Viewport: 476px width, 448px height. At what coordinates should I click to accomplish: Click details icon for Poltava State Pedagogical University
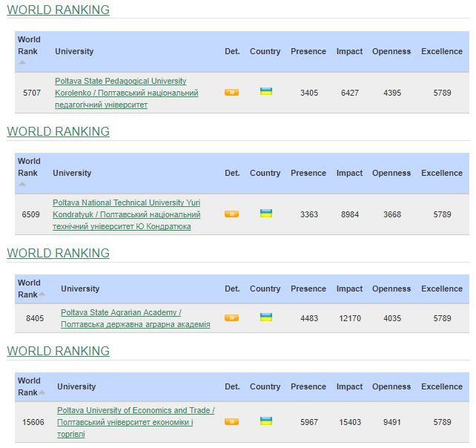231,93
